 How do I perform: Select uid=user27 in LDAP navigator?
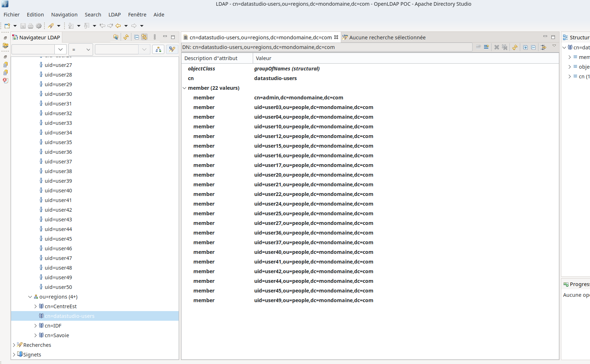(58, 65)
